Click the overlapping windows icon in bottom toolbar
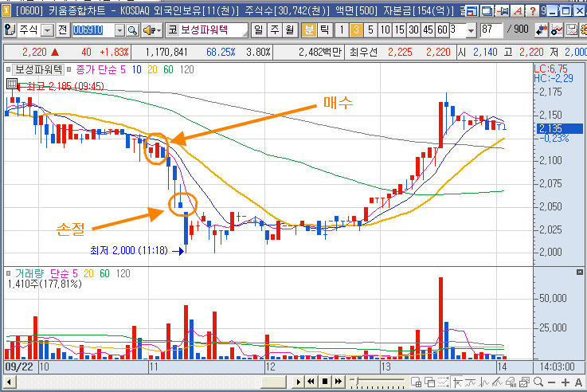Viewport: 587px width, 392px height. coord(430,382)
